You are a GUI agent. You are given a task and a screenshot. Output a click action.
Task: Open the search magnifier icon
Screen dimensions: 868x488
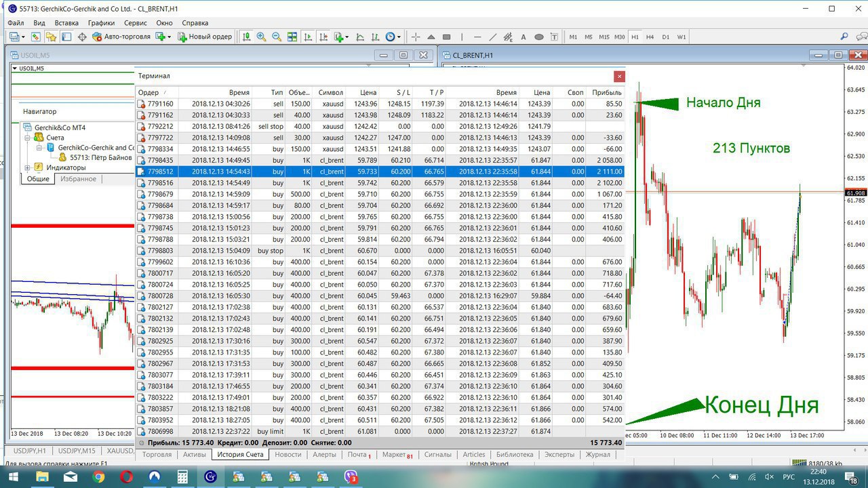(844, 37)
